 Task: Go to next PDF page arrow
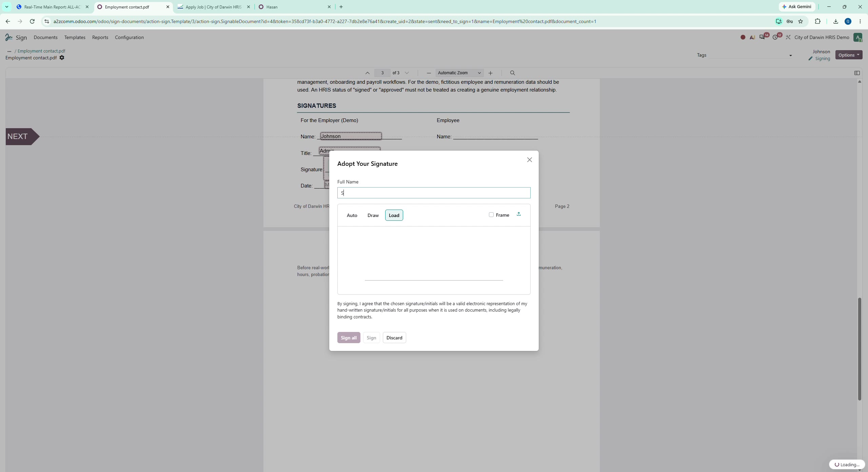pyautogui.click(x=407, y=73)
